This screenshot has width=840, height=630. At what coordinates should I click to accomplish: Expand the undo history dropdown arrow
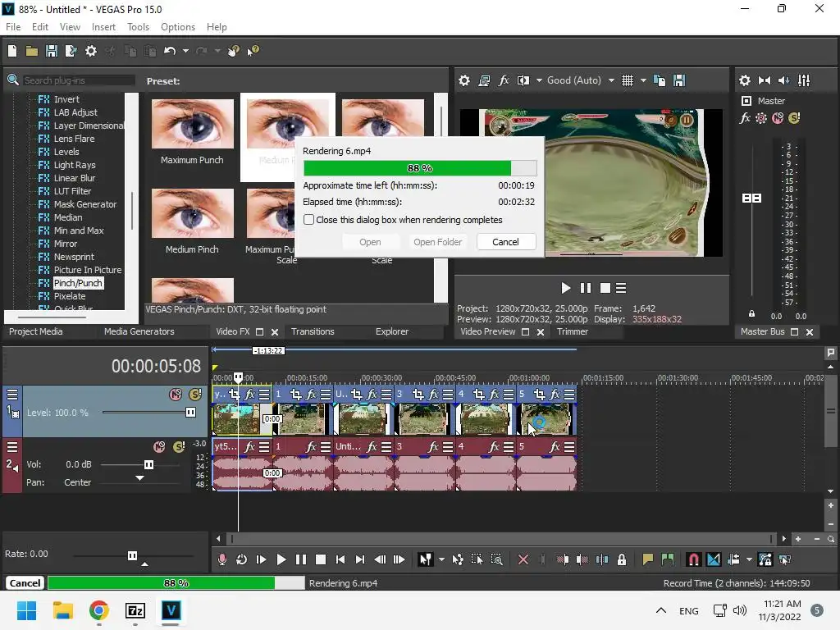[x=185, y=51]
